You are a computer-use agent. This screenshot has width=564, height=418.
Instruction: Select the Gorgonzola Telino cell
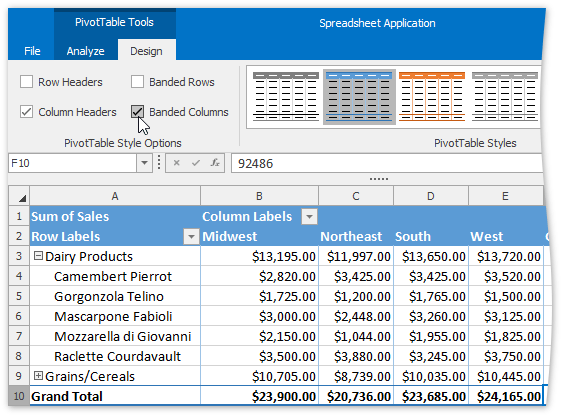click(x=115, y=296)
